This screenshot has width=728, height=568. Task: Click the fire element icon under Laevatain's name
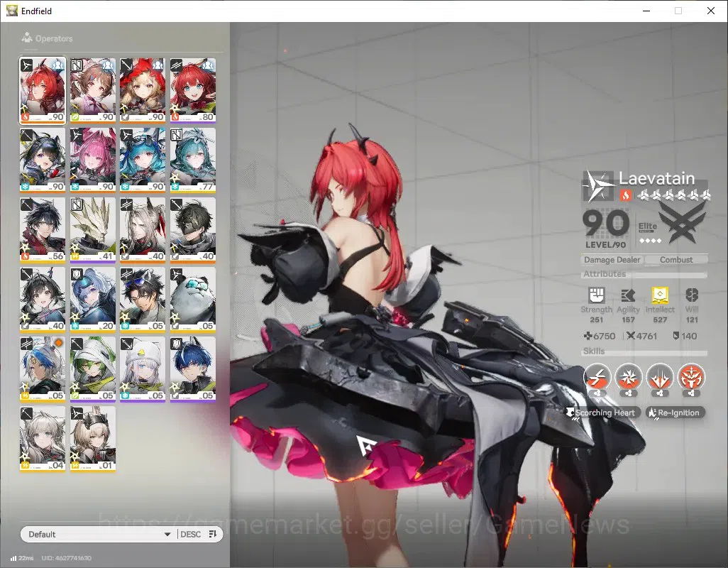pos(625,195)
